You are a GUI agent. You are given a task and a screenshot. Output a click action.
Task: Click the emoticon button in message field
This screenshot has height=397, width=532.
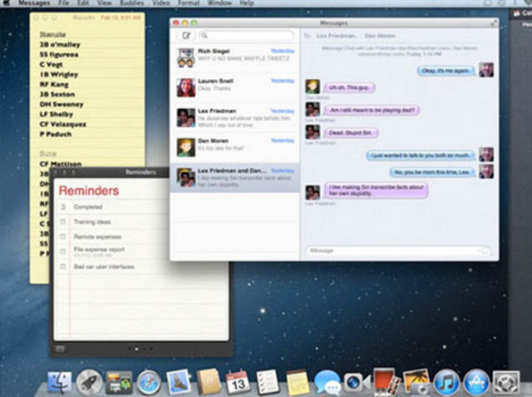(x=485, y=251)
